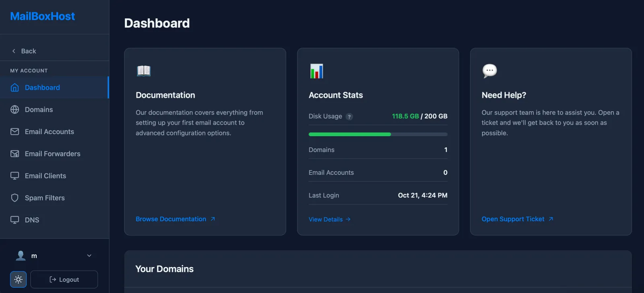Open the Email Clients menu item
Viewport: 644px width, 293px height.
pos(54,176)
